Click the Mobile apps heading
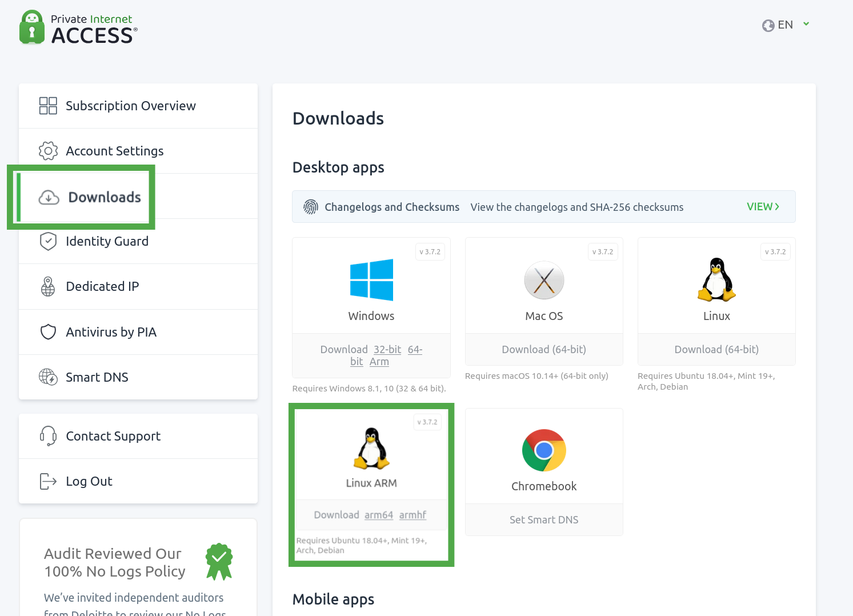Image resolution: width=853 pixels, height=616 pixels. [333, 599]
